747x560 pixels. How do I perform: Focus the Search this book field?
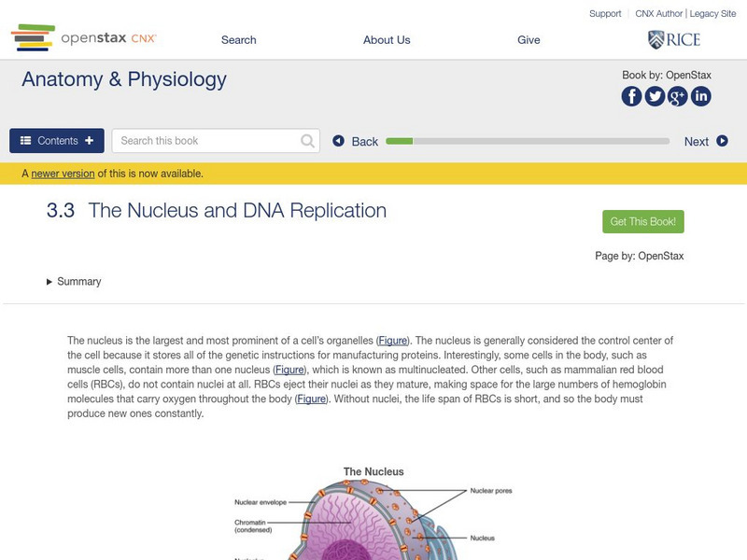tap(207, 141)
